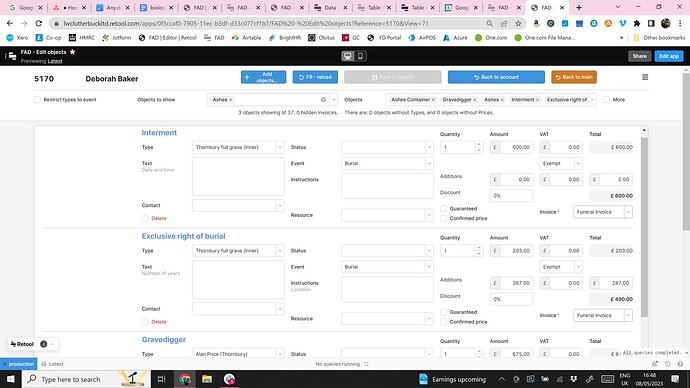Bookmark this page with the star icon
Viewport: 690px width, 388px height.
518,23
